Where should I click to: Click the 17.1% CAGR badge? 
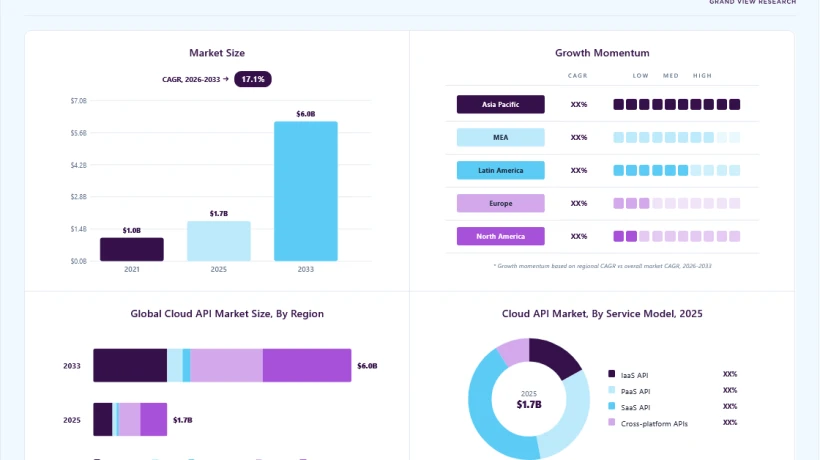tap(253, 79)
